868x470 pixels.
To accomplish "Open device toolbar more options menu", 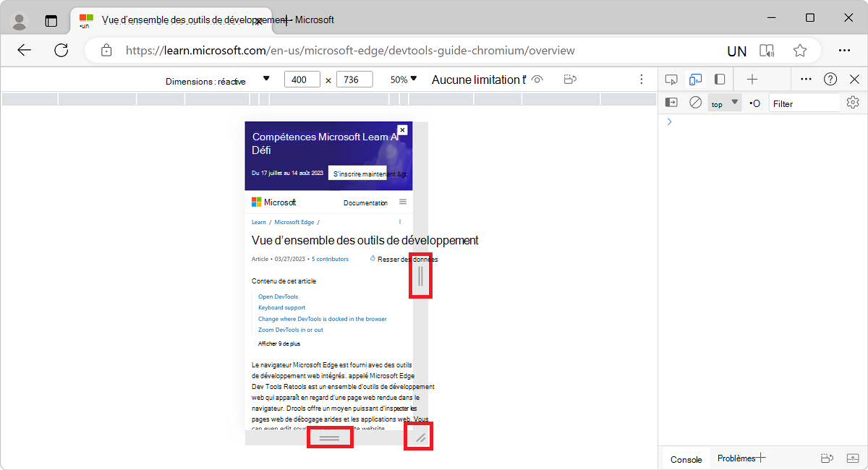I will (641, 80).
